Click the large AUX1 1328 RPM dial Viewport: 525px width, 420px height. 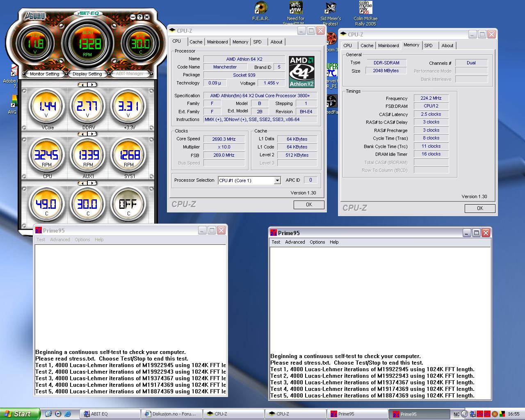point(88,43)
